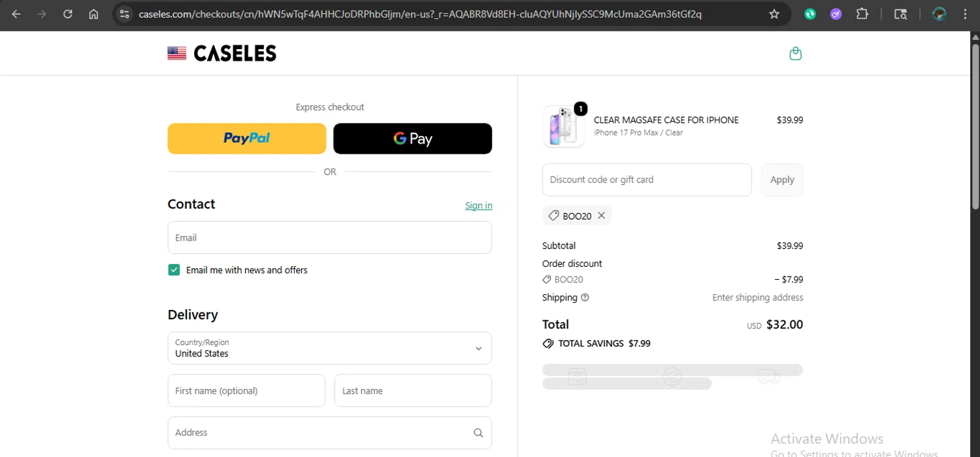The height and width of the screenshot is (457, 980).
Task: Click the Sign in link
Action: pyautogui.click(x=479, y=205)
